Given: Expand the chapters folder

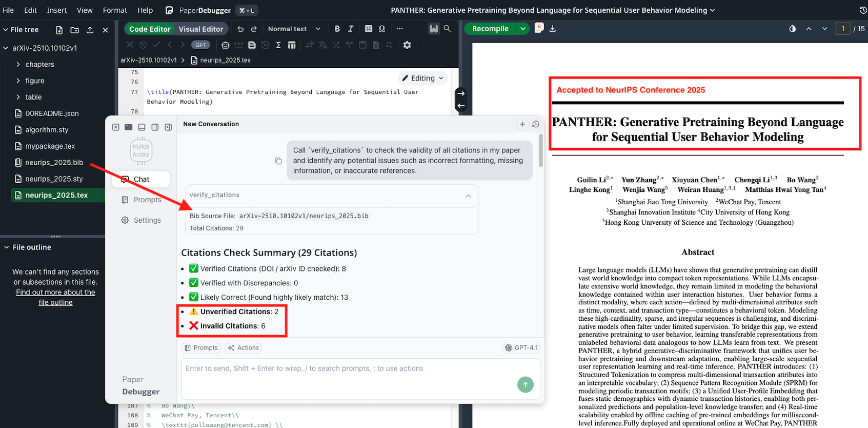Looking at the screenshot, I should click(x=18, y=65).
